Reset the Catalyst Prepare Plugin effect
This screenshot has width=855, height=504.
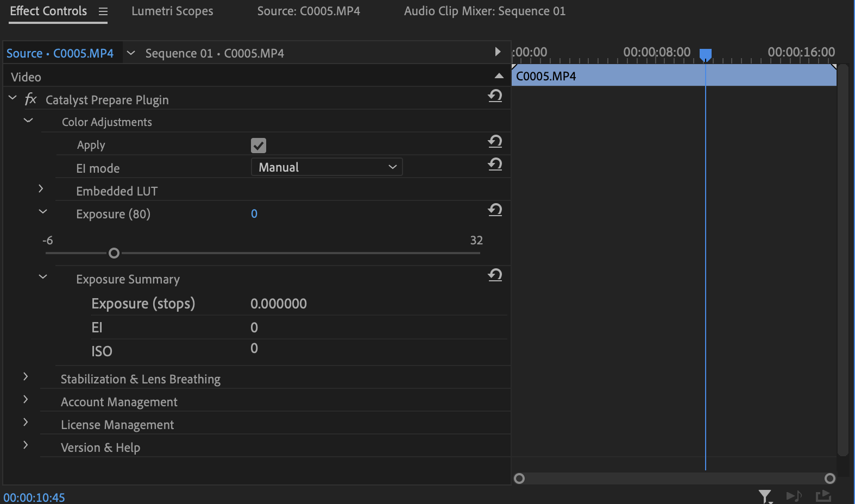[x=495, y=96]
